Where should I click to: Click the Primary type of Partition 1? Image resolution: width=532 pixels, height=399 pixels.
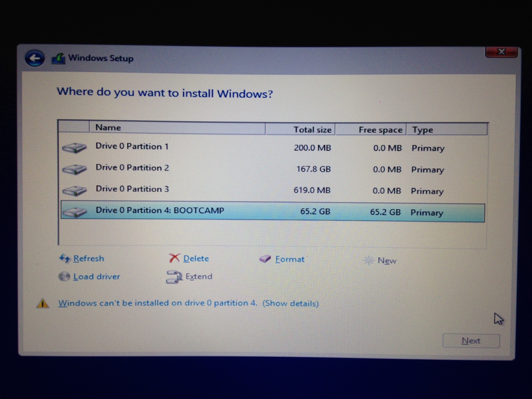(428, 148)
